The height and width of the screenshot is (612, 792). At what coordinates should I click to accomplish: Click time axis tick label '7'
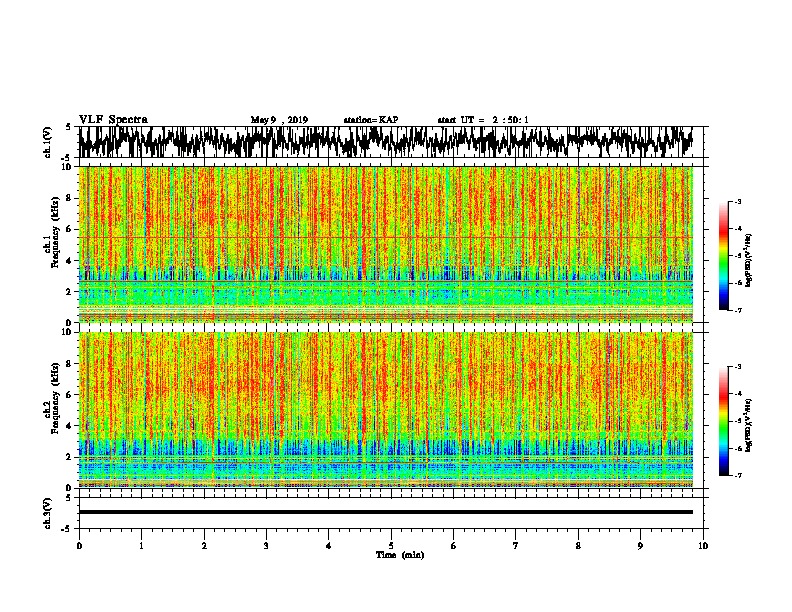pos(516,545)
